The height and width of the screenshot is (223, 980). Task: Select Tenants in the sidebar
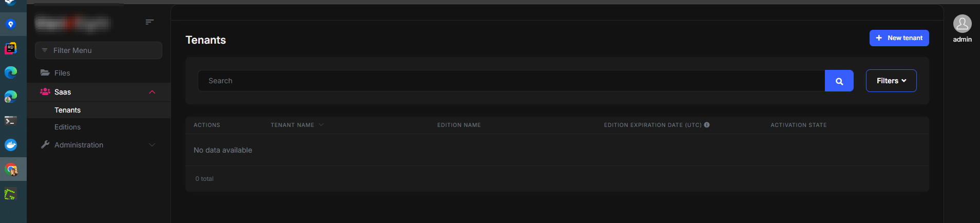[x=67, y=110]
